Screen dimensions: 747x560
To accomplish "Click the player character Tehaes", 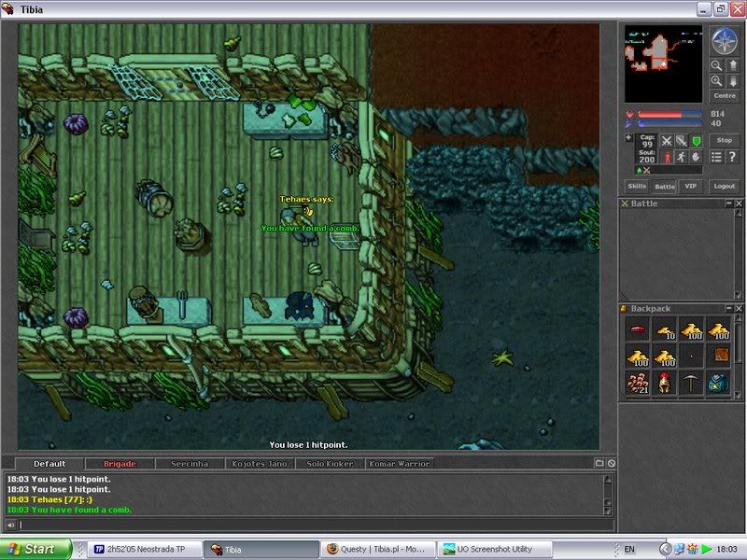I will [300, 226].
